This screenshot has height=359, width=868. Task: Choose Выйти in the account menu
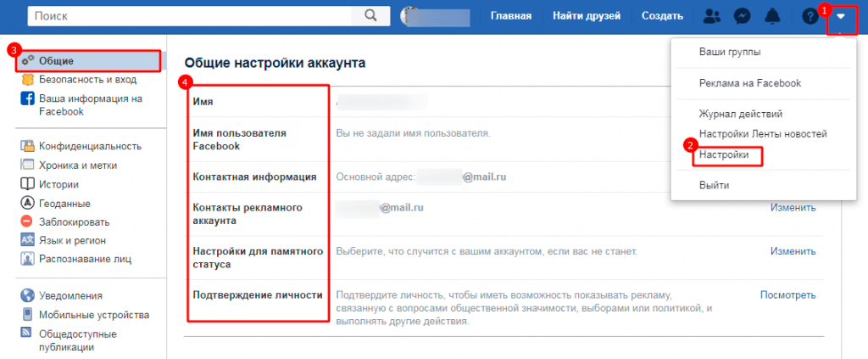pyautogui.click(x=714, y=185)
